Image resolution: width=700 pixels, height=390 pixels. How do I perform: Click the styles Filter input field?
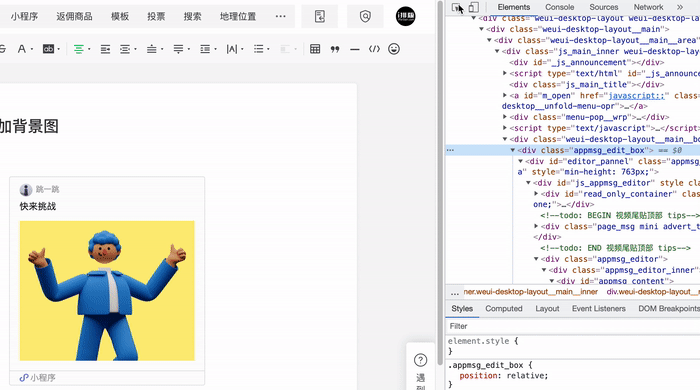click(572, 326)
